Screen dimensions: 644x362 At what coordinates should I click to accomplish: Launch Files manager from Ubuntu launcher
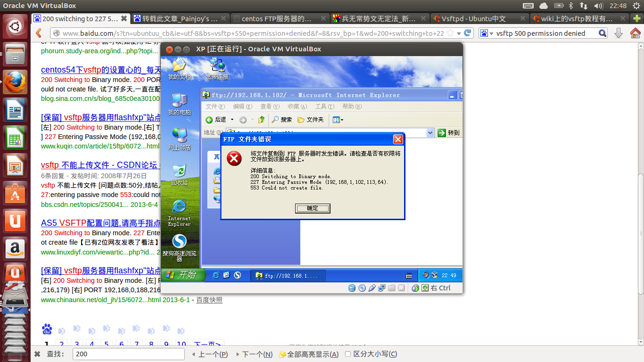point(15,55)
